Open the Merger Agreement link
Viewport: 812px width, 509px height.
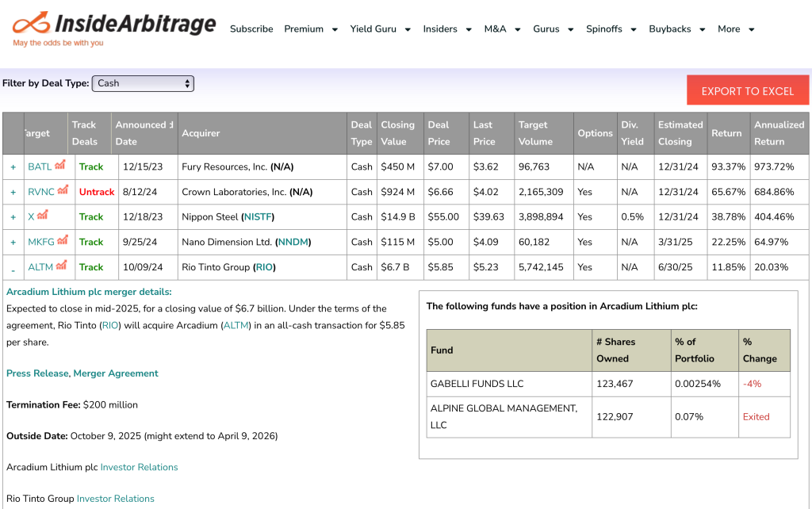pos(116,373)
